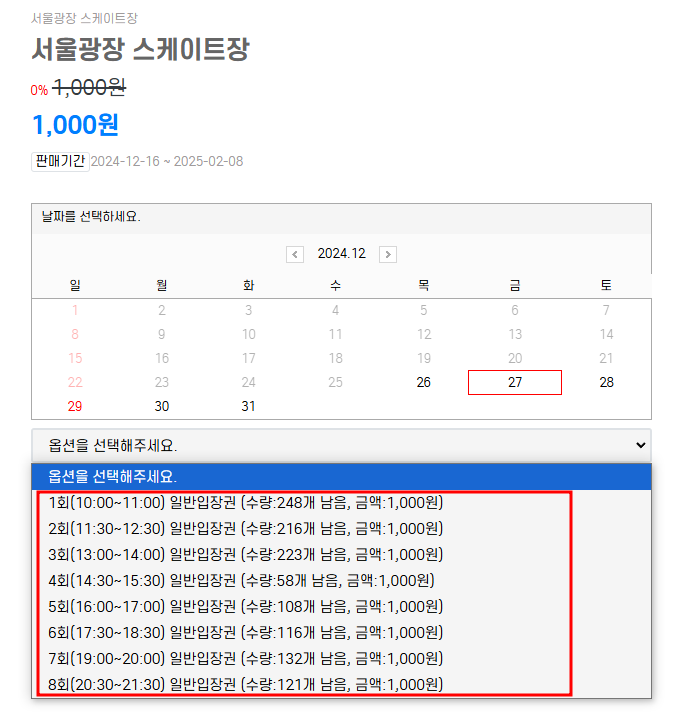Click the small gray 서울광장 스케이트장 breadcrumb
The height and width of the screenshot is (719, 689).
(84, 18)
